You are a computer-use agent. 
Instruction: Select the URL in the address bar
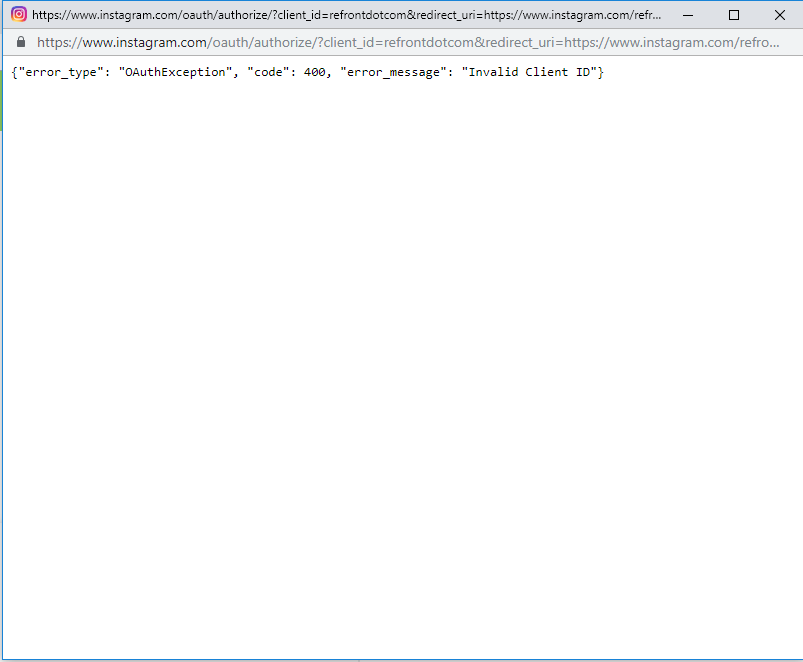click(x=408, y=42)
